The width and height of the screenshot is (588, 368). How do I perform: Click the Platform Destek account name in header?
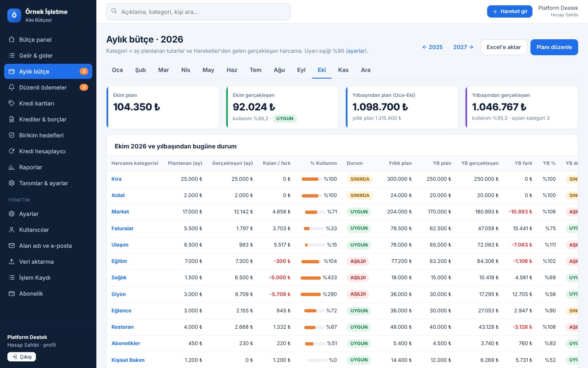coord(558,8)
